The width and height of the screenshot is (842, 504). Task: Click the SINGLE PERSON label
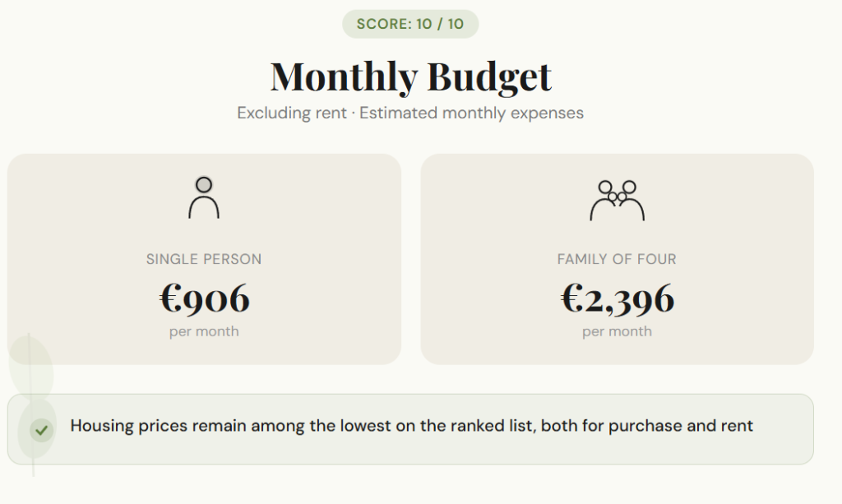pyautogui.click(x=204, y=259)
